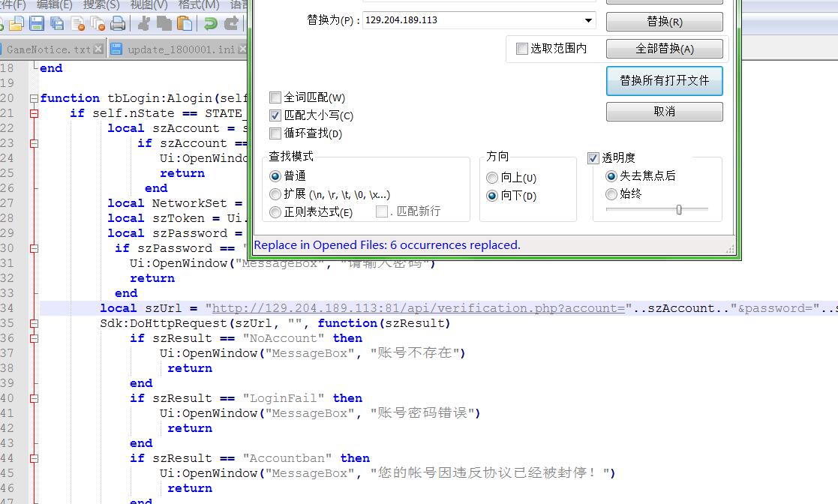Click the Close file toolbar icon
This screenshot has width=838, height=504.
click(77, 24)
